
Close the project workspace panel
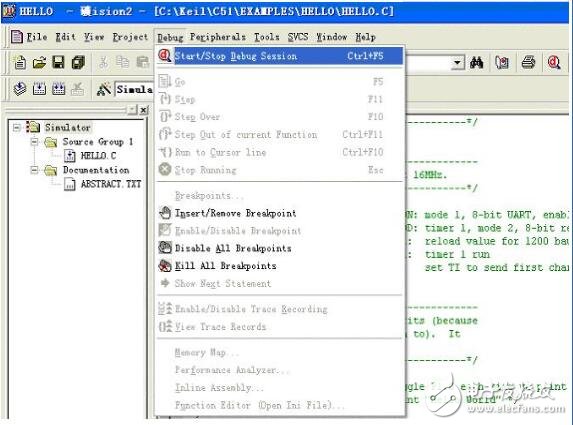coord(144,110)
